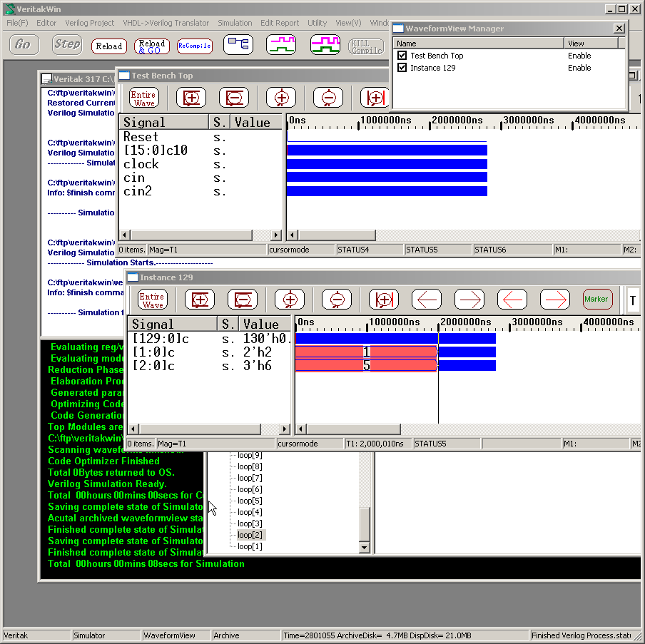This screenshot has height=644, width=645.
Task: Zoom-to-marker icon in Test Bench Top
Action: tap(375, 98)
